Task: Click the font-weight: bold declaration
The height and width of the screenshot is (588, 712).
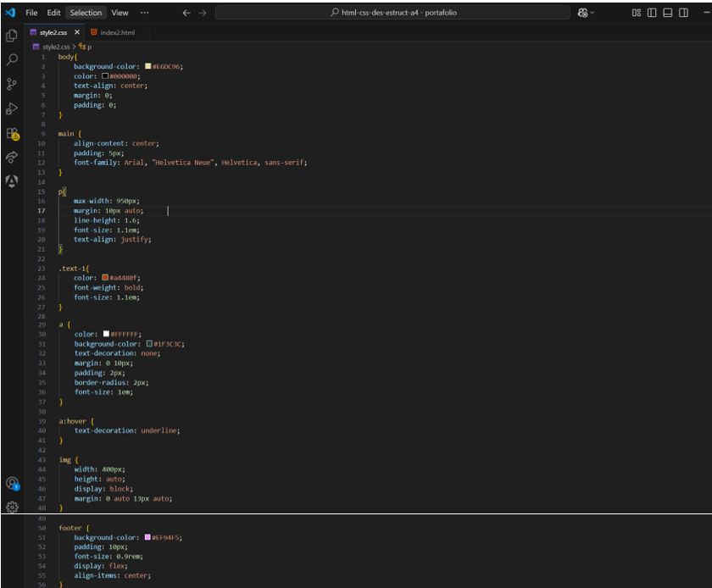Action: tap(108, 287)
